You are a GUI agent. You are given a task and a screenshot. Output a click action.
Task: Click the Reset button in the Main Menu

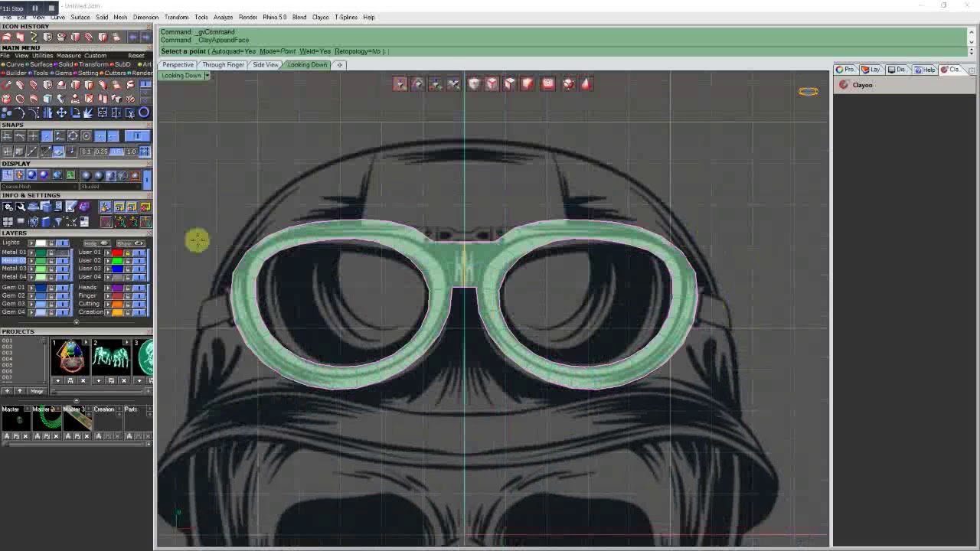[136, 56]
